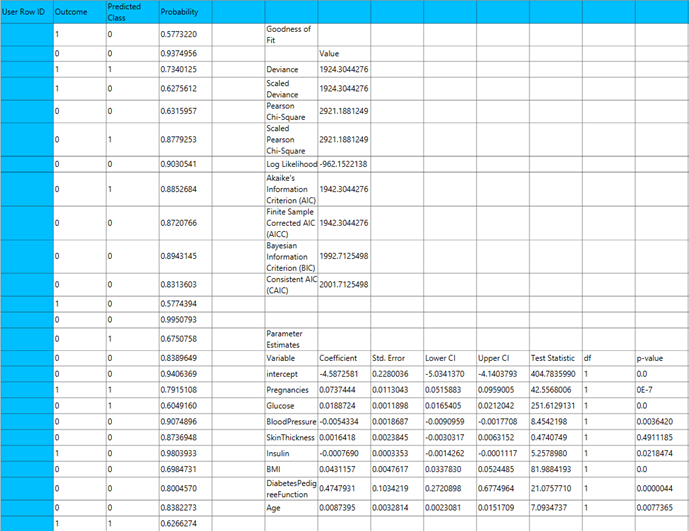Select the SkinThickness variable cell
Viewport: 689px width, 531px height.
click(291, 437)
